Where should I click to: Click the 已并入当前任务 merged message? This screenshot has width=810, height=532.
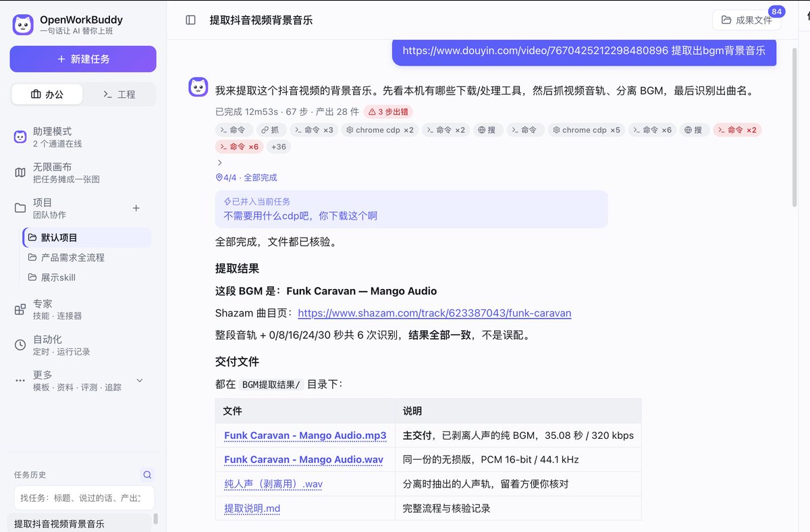[x=411, y=209]
